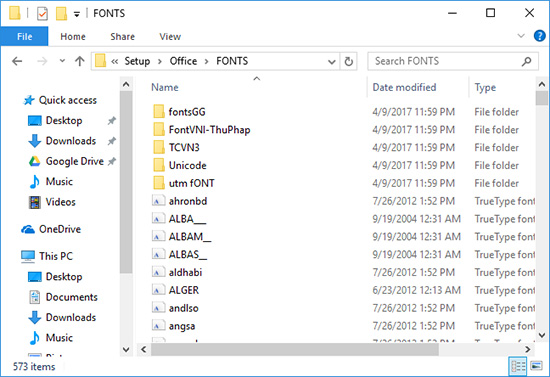The height and width of the screenshot is (377, 550).
Task: Select This PC in navigation pane
Action: click(x=47, y=256)
